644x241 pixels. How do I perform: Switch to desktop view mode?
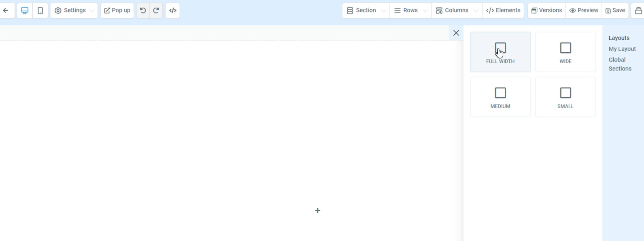coord(25,11)
